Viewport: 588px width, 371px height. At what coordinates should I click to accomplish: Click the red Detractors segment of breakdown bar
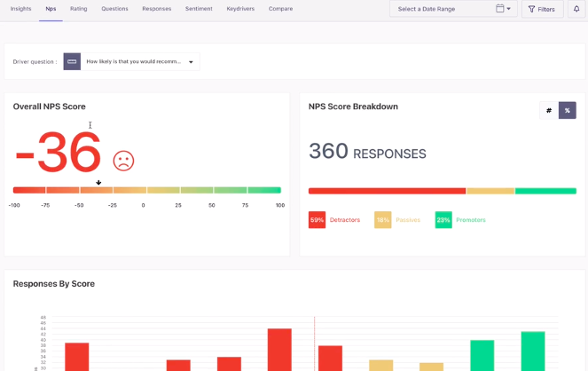[x=387, y=191]
